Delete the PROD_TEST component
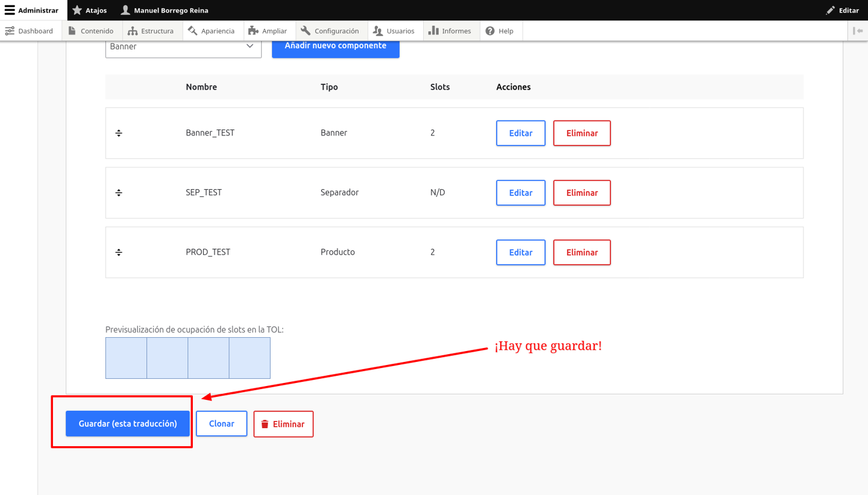The height and width of the screenshot is (495, 868). pyautogui.click(x=582, y=252)
